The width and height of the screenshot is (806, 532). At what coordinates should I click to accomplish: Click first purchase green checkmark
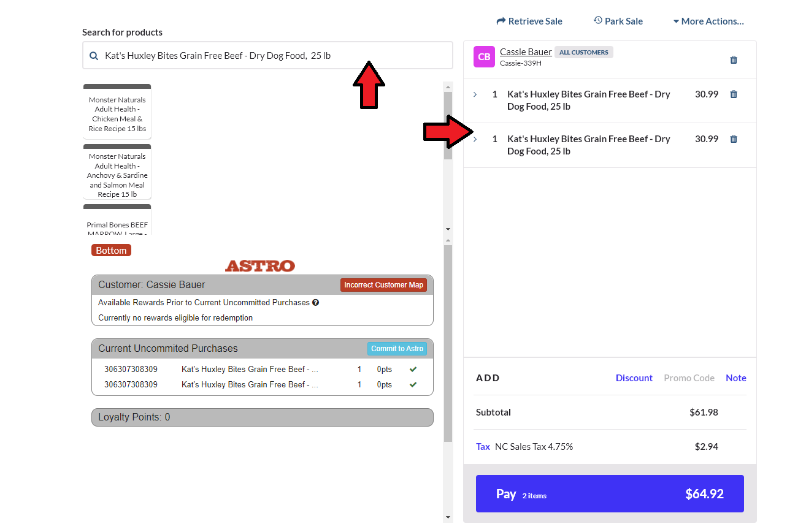(x=413, y=370)
